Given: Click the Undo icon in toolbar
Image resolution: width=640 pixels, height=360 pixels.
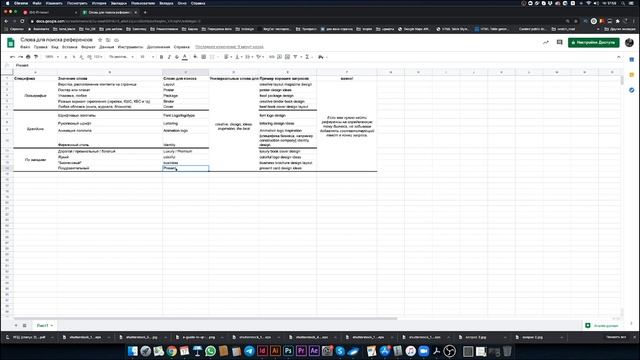Looking at the screenshot, I should [13, 57].
